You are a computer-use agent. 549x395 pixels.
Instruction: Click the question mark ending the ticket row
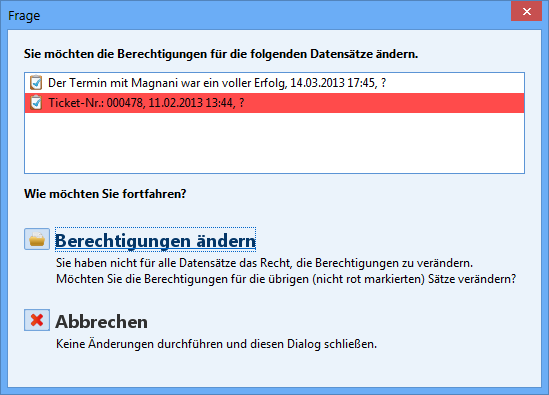242,103
